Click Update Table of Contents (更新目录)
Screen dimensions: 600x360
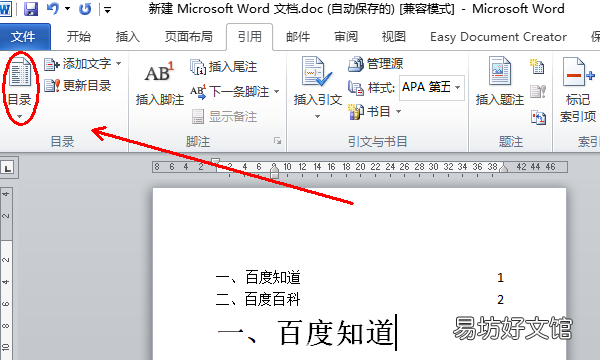coord(78,85)
